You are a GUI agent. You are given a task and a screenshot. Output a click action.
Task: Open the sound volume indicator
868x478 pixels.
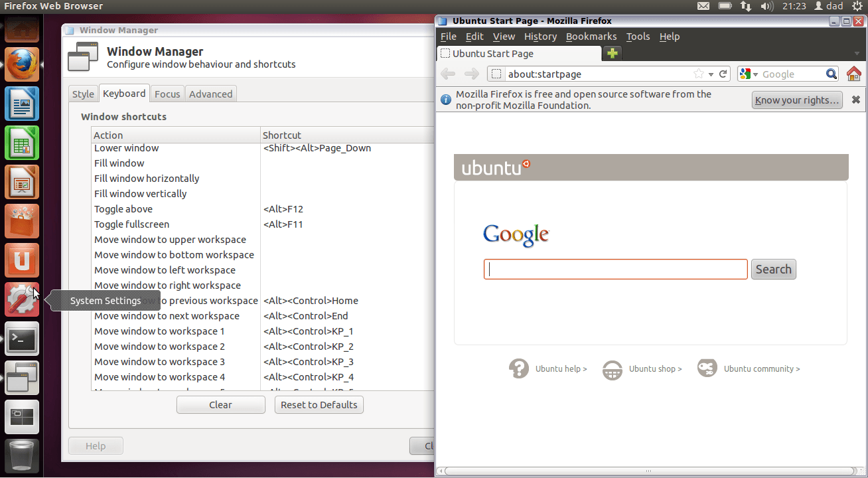click(767, 6)
